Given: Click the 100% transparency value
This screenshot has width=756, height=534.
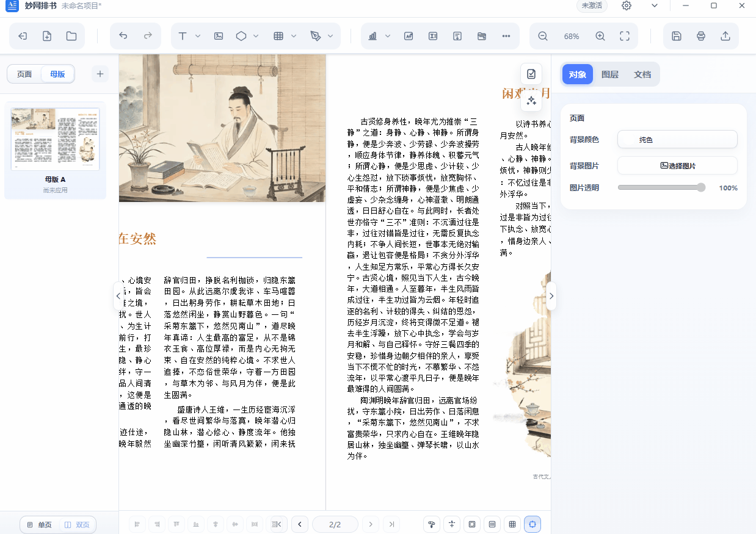Looking at the screenshot, I should click(728, 188).
